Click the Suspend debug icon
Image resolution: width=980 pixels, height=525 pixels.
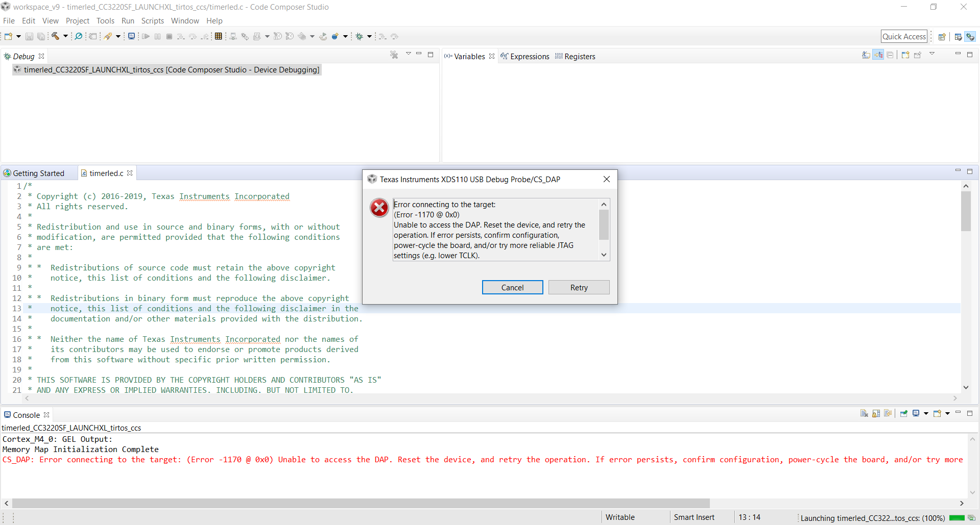tap(157, 36)
